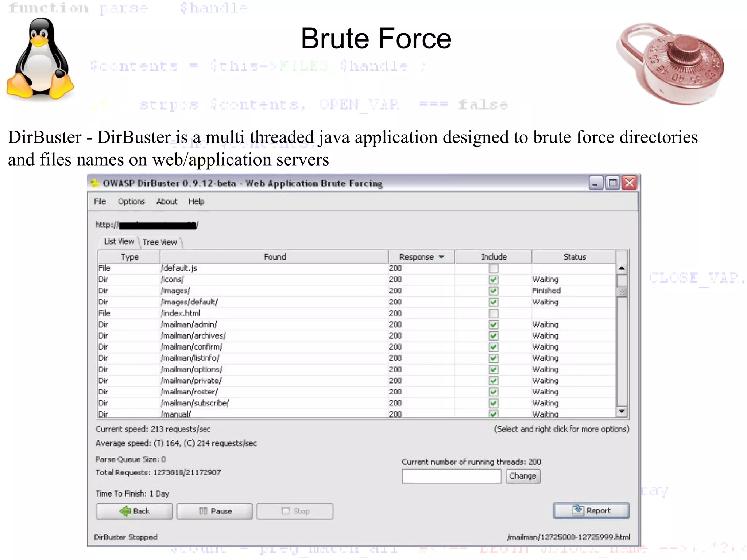Click the Back button
Viewport: 747px width, 560px height.
coord(134,511)
